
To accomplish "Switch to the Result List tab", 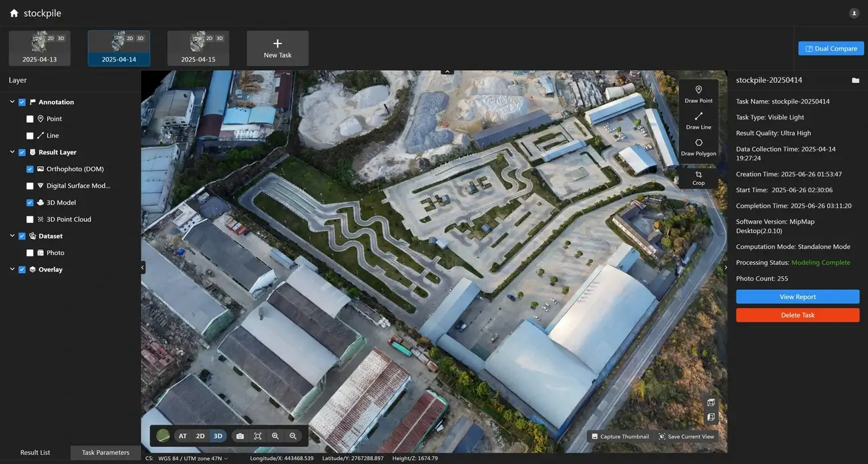I will tap(35, 453).
